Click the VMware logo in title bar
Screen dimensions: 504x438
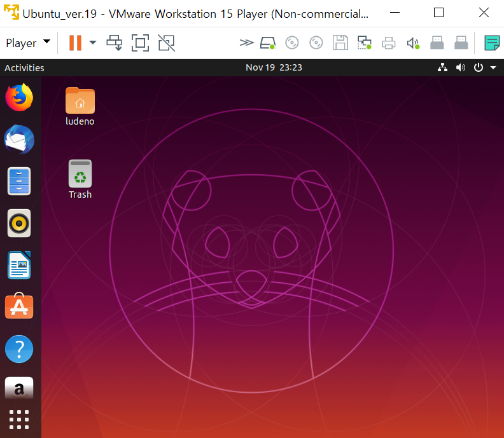coord(11,12)
